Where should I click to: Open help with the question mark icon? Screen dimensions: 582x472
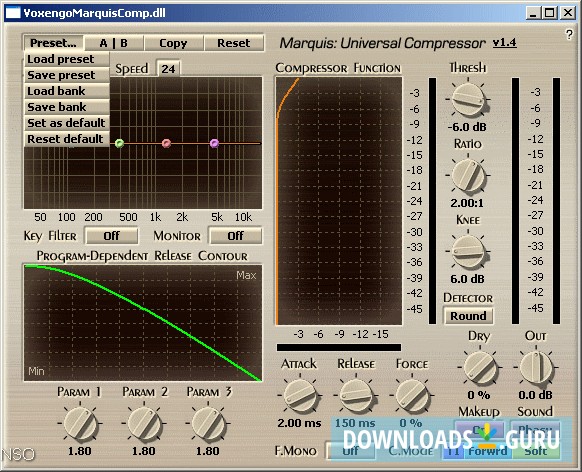[569, 34]
